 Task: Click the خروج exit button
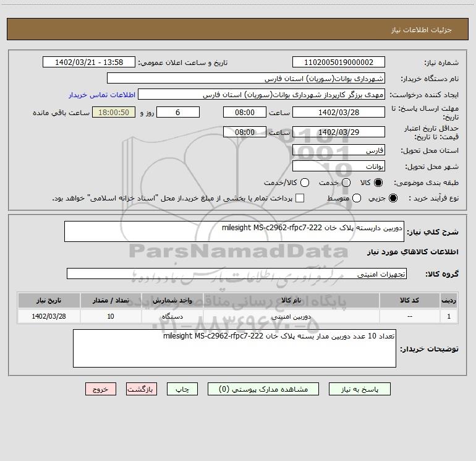click(x=101, y=389)
